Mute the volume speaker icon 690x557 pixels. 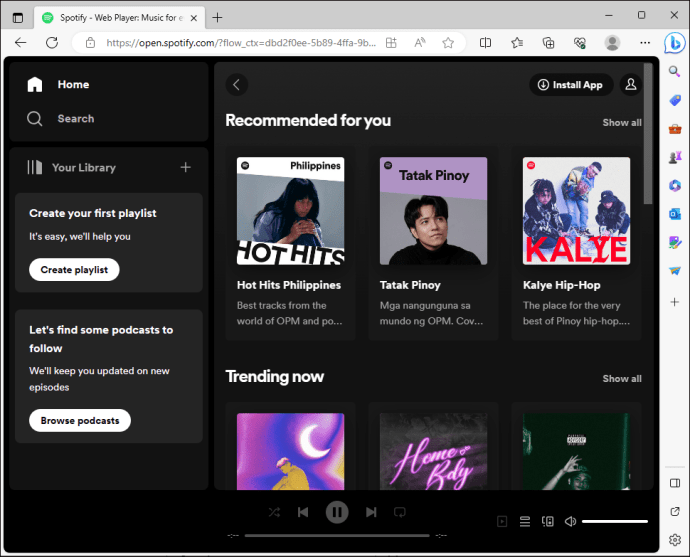tap(570, 522)
